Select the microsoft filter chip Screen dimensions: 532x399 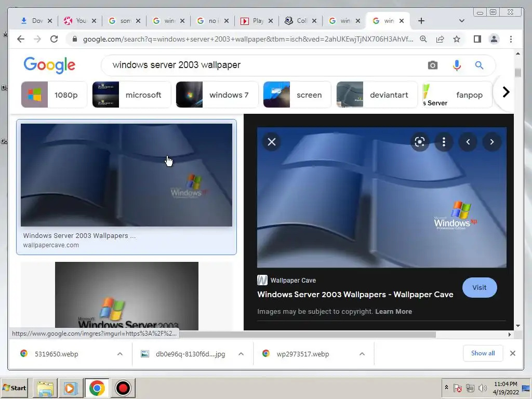[x=131, y=95]
